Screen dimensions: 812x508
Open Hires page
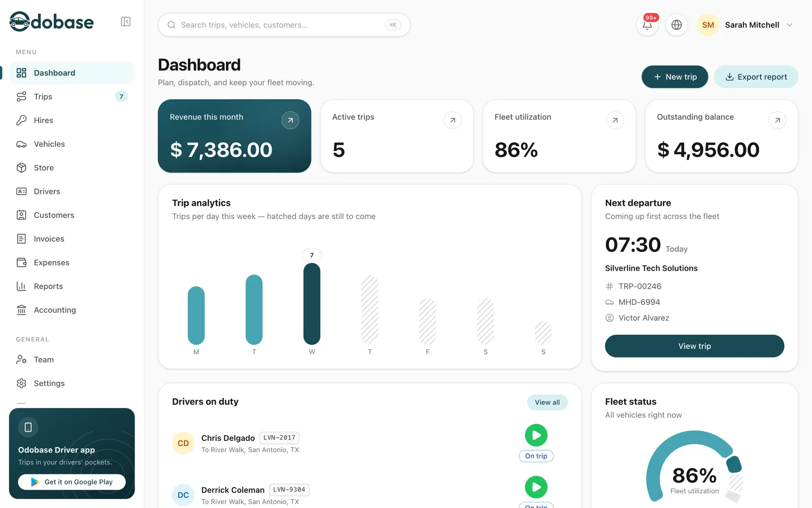click(72, 120)
